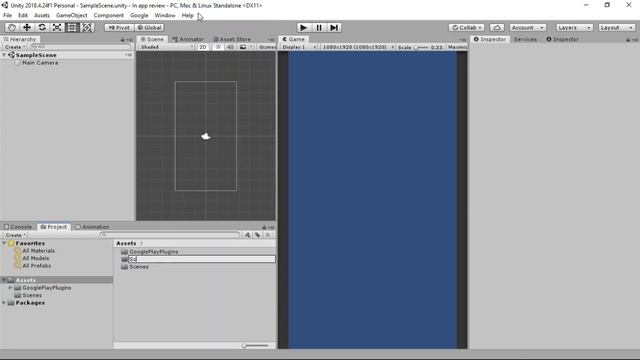Select the Rect transform tool

click(x=72, y=27)
